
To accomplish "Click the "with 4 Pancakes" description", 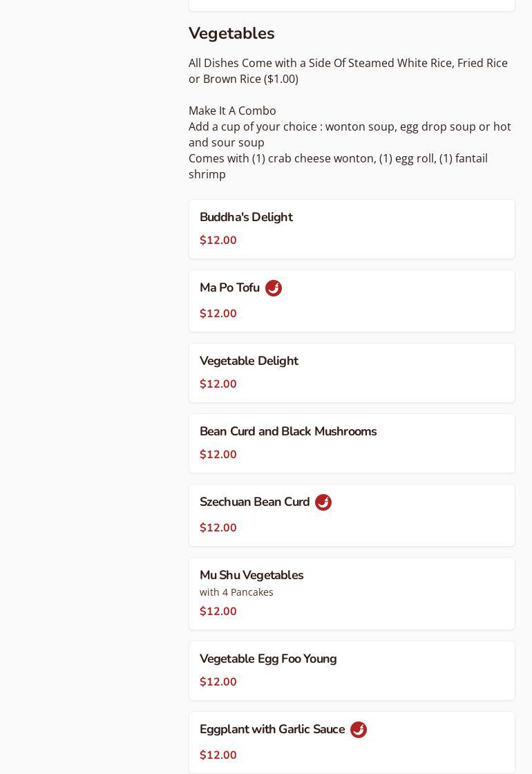I will coord(236,592).
